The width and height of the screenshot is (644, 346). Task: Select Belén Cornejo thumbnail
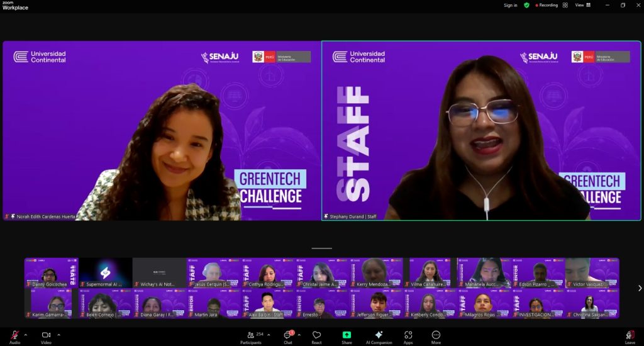(x=106, y=303)
